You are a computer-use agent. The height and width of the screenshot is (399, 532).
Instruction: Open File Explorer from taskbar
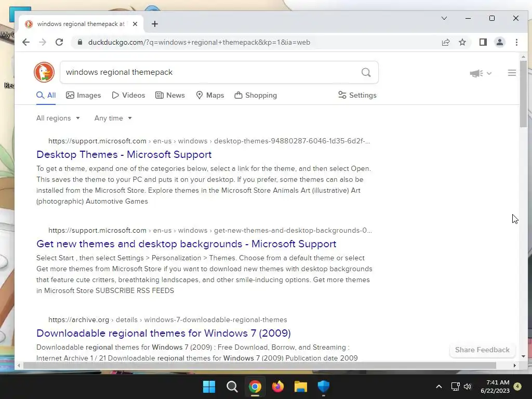click(x=301, y=387)
